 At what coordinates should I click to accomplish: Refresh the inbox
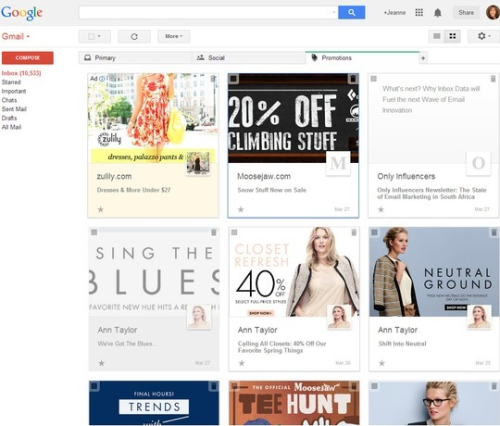(134, 36)
